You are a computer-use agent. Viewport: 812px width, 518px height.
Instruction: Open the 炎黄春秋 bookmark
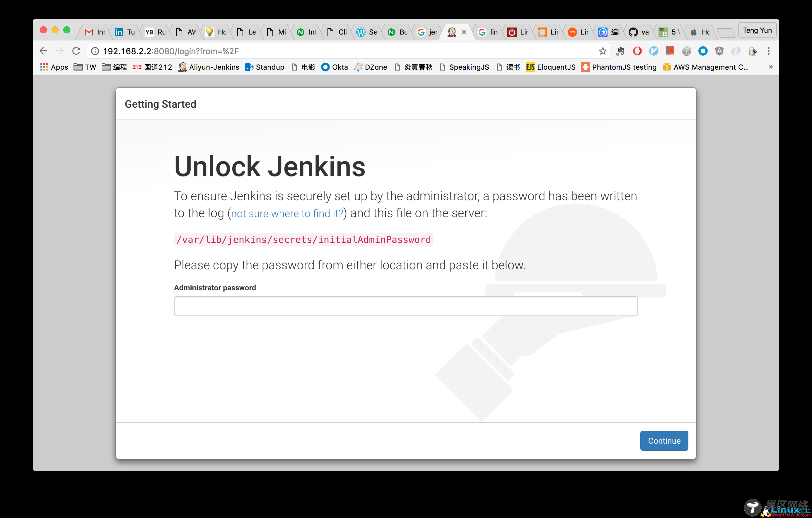413,67
